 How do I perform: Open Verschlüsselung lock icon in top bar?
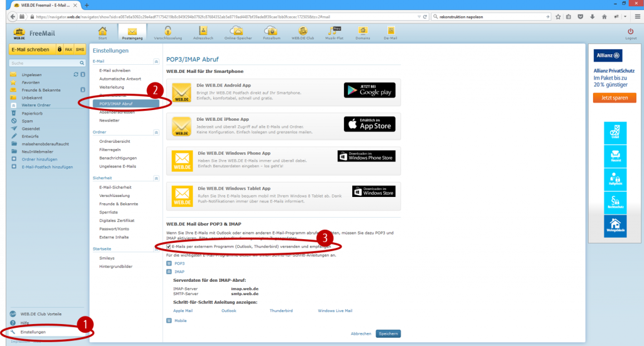point(168,33)
